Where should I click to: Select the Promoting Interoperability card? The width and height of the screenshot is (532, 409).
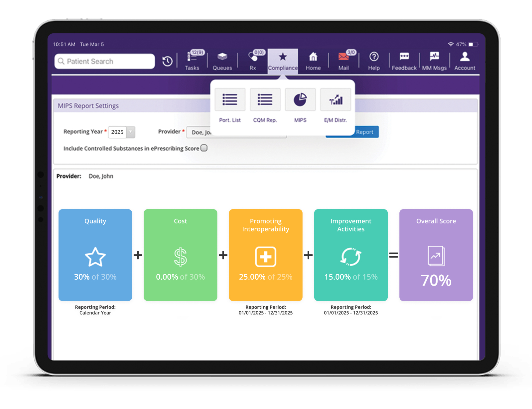[266, 255]
